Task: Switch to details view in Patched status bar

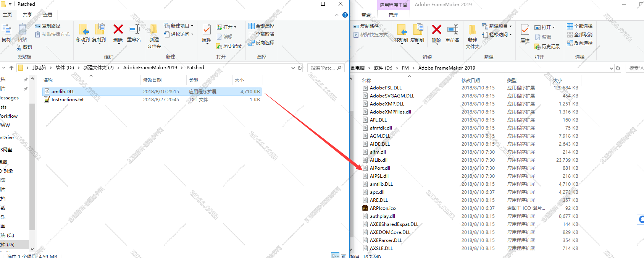Action: click(335, 256)
